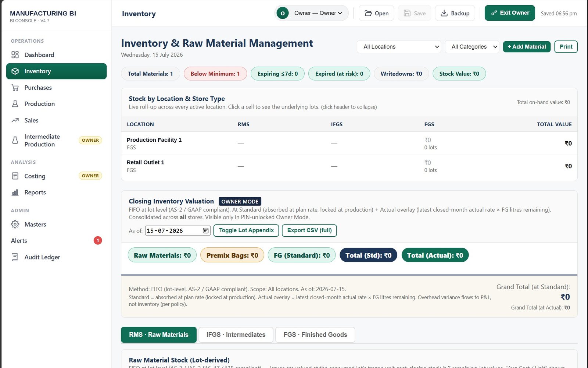This screenshot has height=368, width=588.
Task: Click the Dashboard grid icon in sidebar
Action: [x=15, y=55]
